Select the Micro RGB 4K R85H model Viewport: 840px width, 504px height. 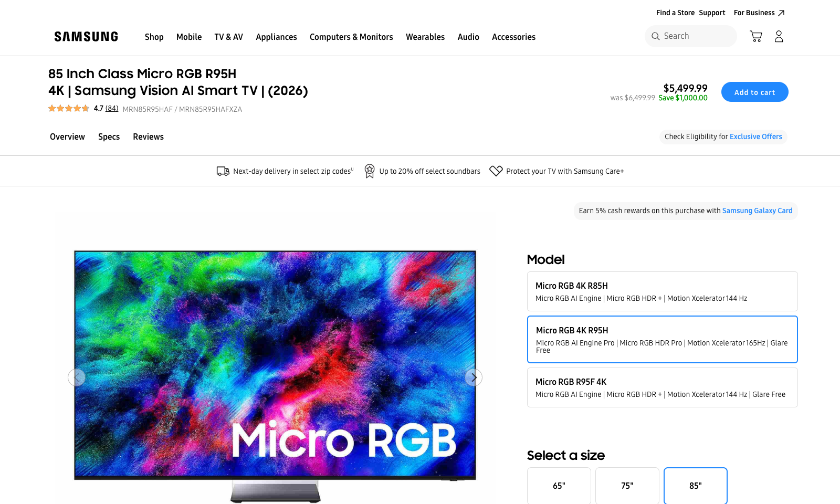click(x=663, y=291)
